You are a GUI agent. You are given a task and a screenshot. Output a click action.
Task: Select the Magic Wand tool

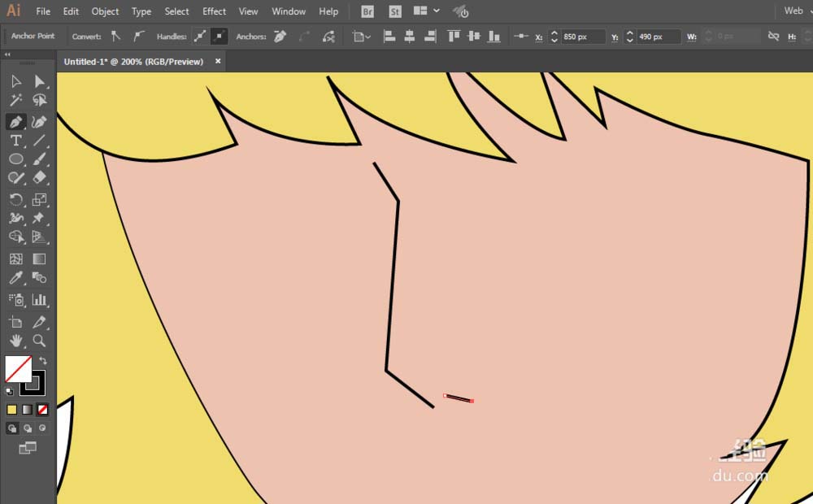(x=16, y=100)
